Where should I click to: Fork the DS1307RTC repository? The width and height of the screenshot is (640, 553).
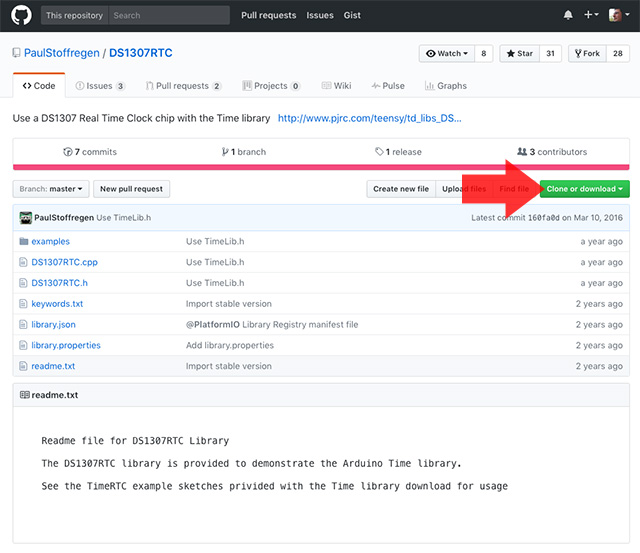587,53
